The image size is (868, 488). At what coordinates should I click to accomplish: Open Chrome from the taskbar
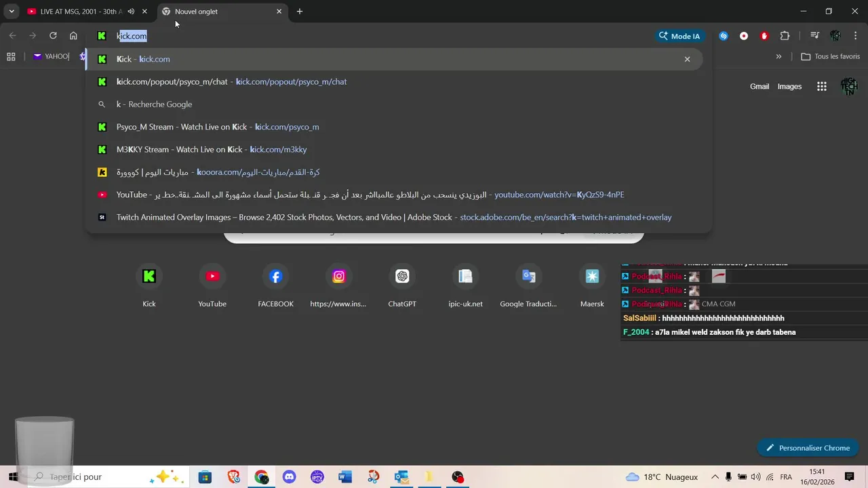pyautogui.click(x=262, y=477)
